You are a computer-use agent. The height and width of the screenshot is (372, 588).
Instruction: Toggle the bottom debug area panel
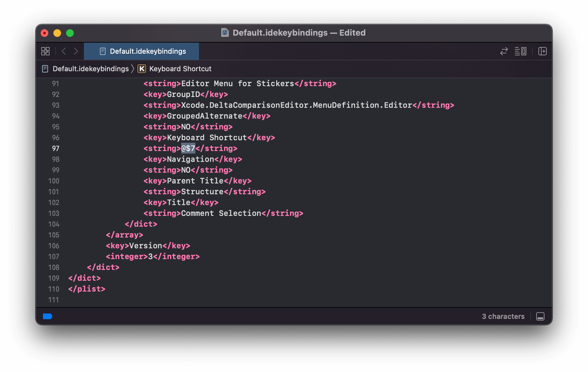pos(540,316)
